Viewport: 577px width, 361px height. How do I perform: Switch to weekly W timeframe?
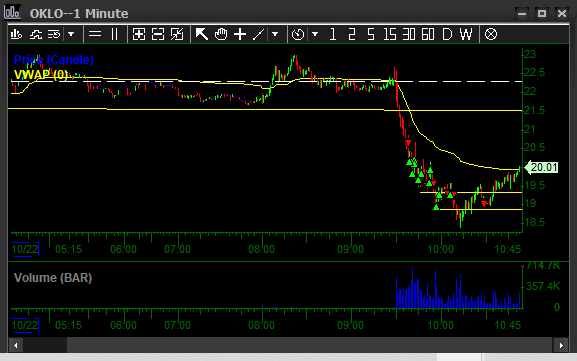click(466, 34)
